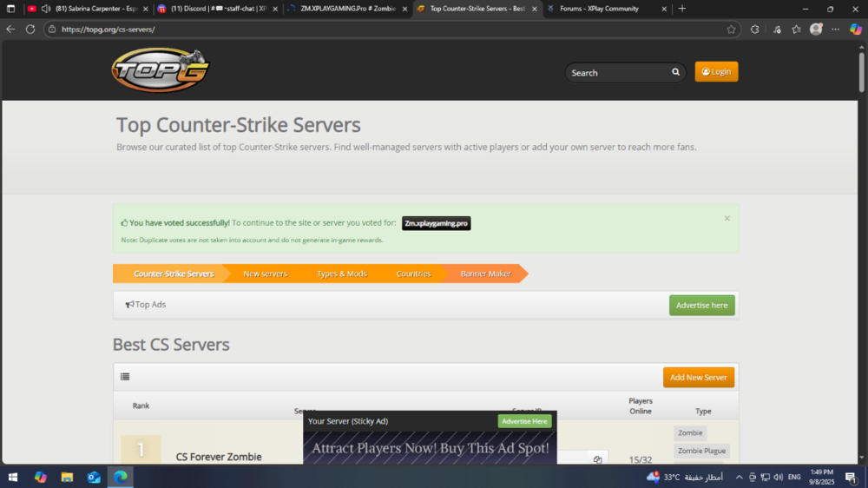Image resolution: width=868 pixels, height=488 pixels.
Task: Switch to the Forums - XPlay Community tab
Action: pyautogui.click(x=599, y=9)
